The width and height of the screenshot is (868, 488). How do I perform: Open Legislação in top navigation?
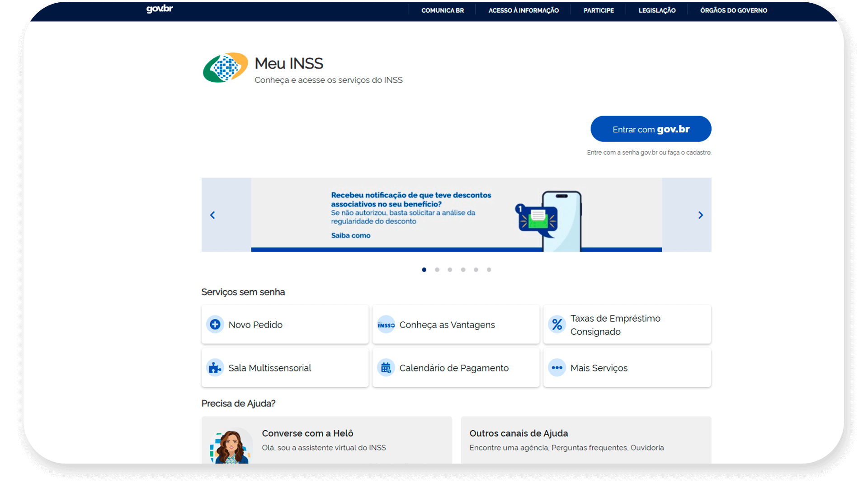point(657,10)
